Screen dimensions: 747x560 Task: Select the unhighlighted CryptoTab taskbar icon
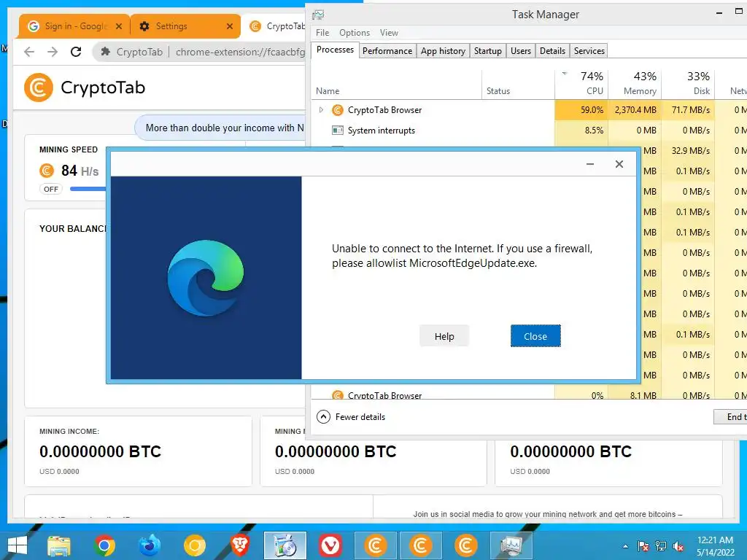click(x=466, y=545)
